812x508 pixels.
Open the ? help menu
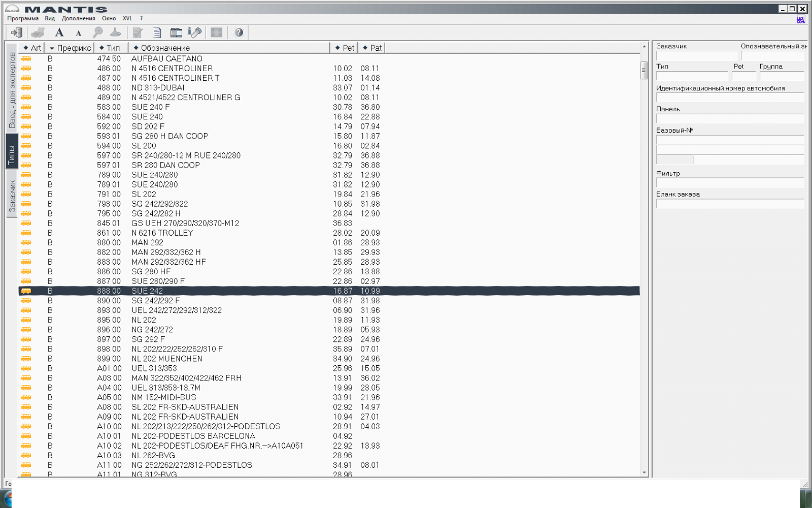coord(141,18)
